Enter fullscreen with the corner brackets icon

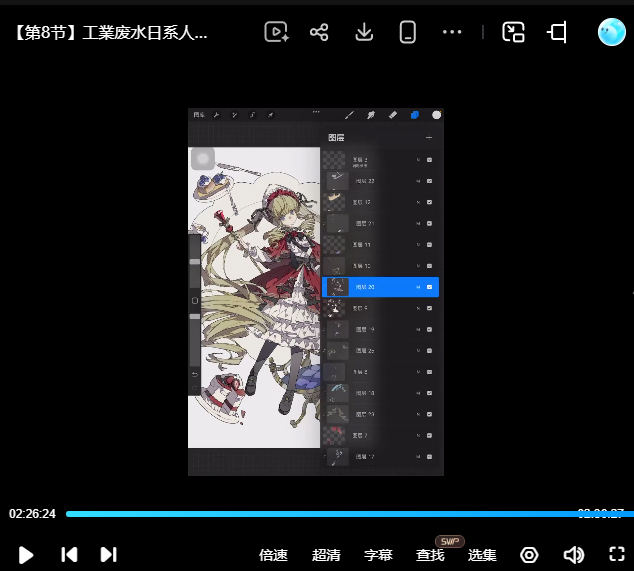[617, 554]
